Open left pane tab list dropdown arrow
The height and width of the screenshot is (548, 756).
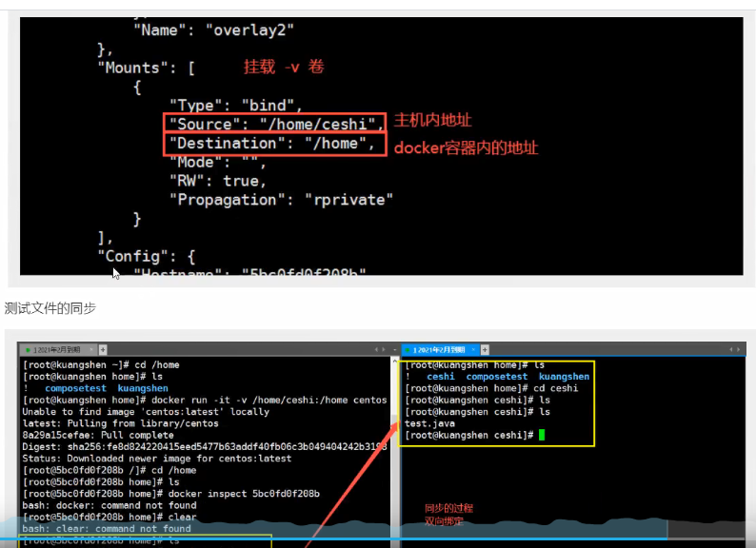[394, 350]
